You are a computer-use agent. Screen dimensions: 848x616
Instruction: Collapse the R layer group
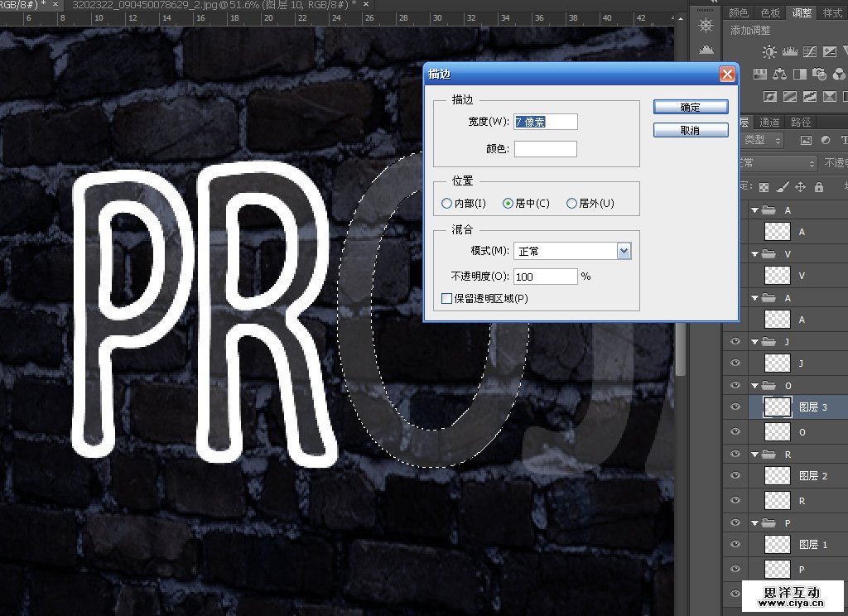[754, 455]
